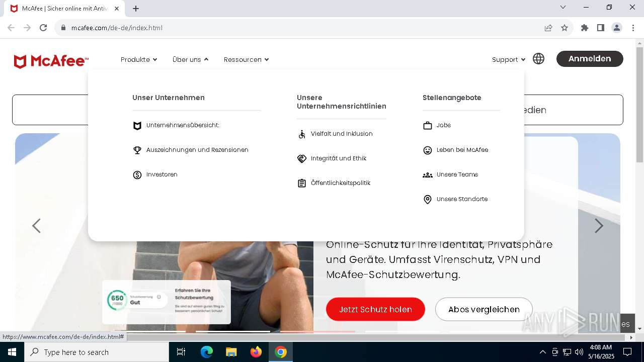The height and width of the screenshot is (362, 644).
Task: Open the Chrome tab search chevron
Action: 563,7
